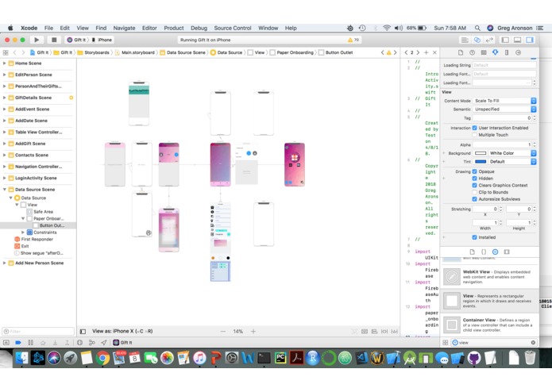
Task: Pause program execution in debug bar
Action: (31, 343)
